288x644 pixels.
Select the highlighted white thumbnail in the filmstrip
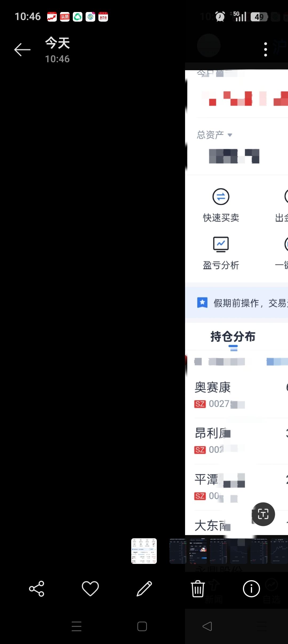144,551
